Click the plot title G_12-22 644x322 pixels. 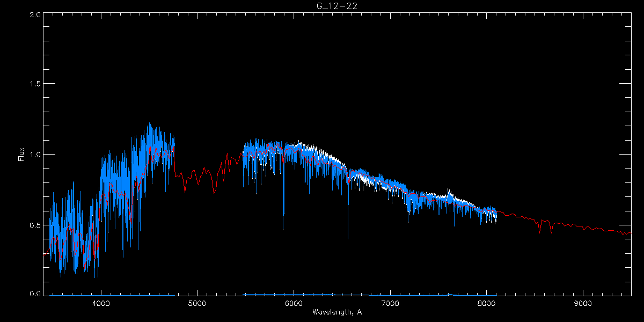[337, 6]
